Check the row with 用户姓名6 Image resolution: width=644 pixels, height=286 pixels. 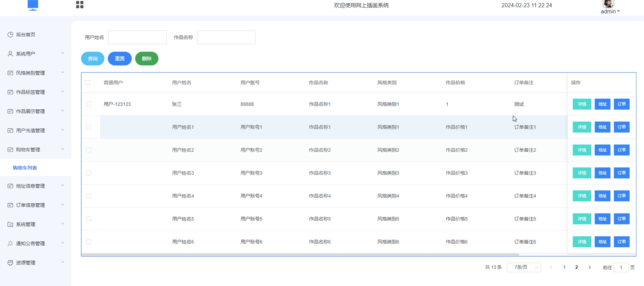pos(89,242)
